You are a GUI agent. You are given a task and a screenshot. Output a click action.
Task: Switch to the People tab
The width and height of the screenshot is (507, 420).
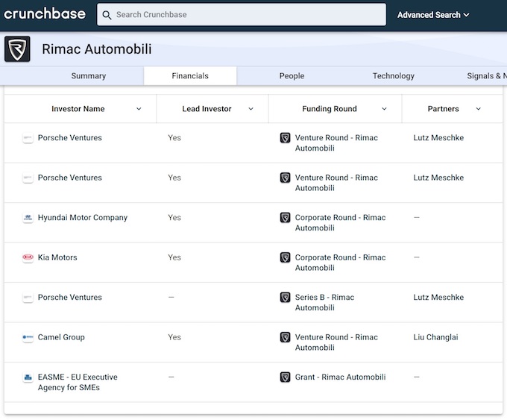coord(292,76)
